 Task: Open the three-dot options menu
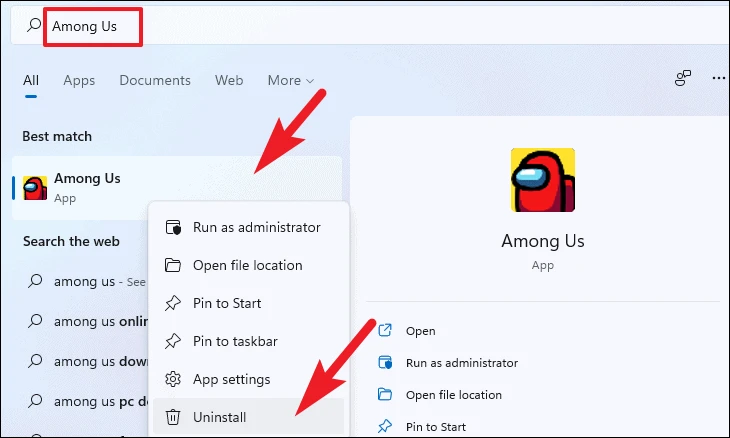pos(719,78)
